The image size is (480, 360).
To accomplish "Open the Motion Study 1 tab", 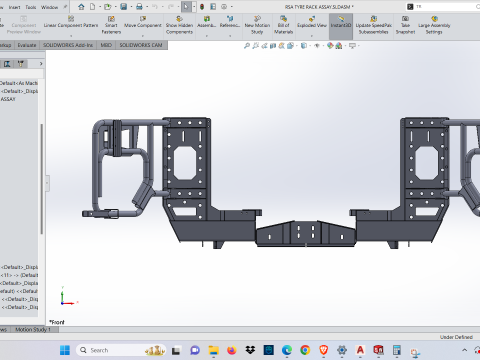I will (x=33, y=329).
